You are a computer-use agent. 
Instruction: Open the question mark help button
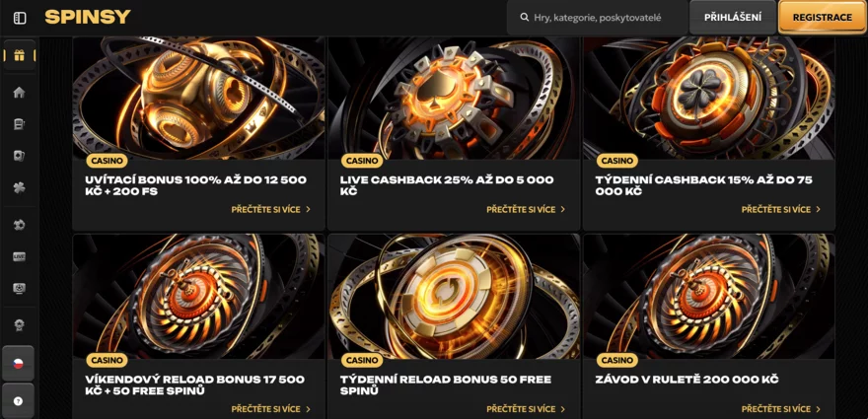[x=19, y=401]
